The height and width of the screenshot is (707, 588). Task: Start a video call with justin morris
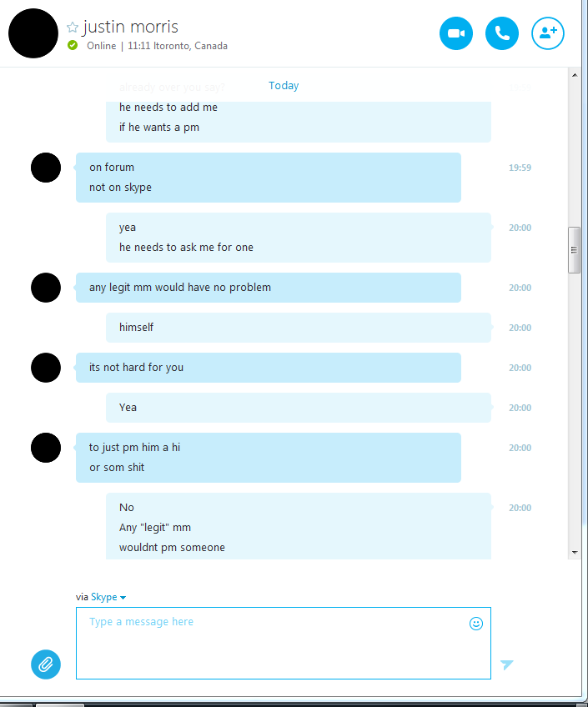tap(456, 33)
